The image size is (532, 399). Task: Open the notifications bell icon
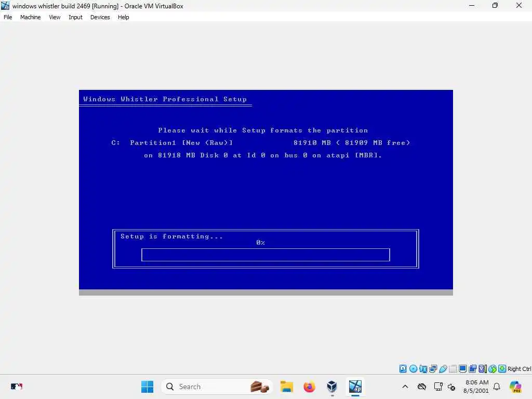pyautogui.click(x=497, y=387)
